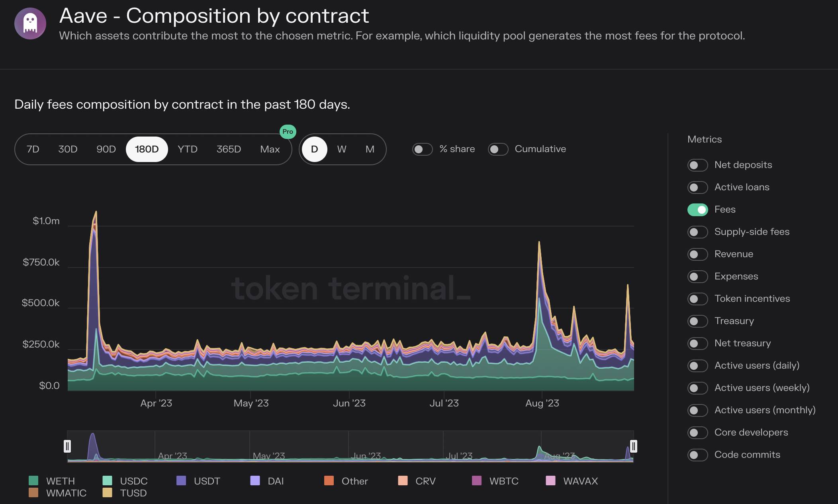Click the WETH legend color swatch
This screenshot has height=504, width=838.
33,481
